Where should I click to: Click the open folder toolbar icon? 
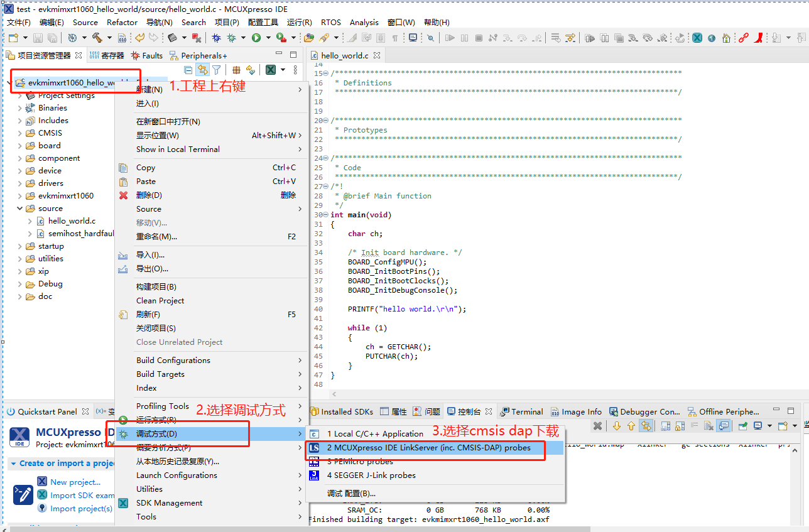pyautogui.click(x=308, y=38)
